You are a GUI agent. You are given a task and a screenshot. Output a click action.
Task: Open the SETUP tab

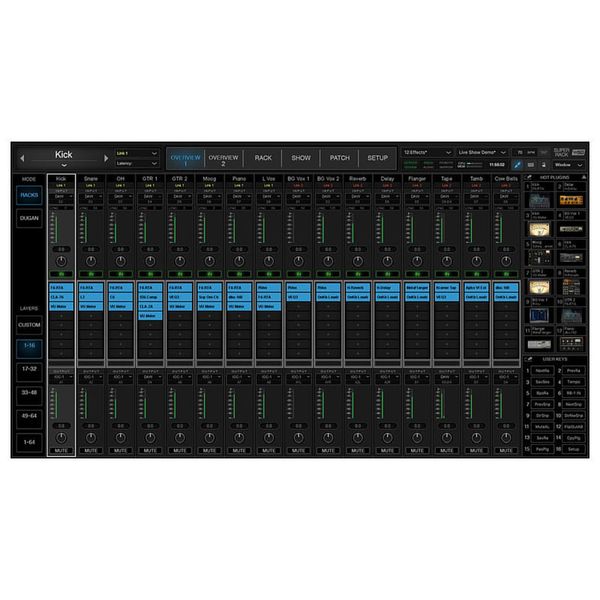[x=377, y=158]
